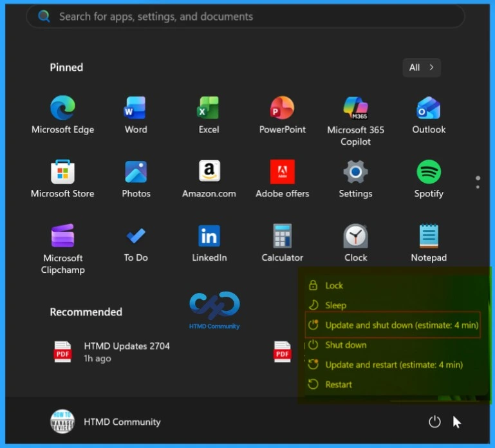
Task: Open the Adobe offers tile
Action: [282, 179]
